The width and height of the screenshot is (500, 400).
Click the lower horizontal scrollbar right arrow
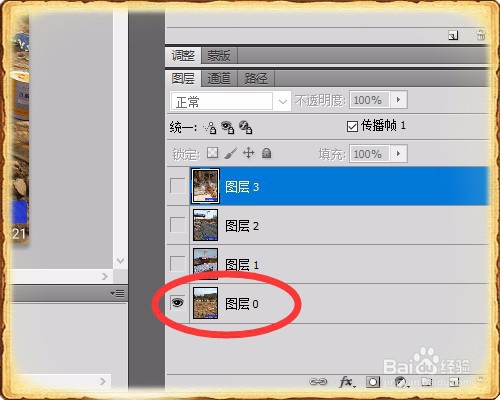coord(103,381)
